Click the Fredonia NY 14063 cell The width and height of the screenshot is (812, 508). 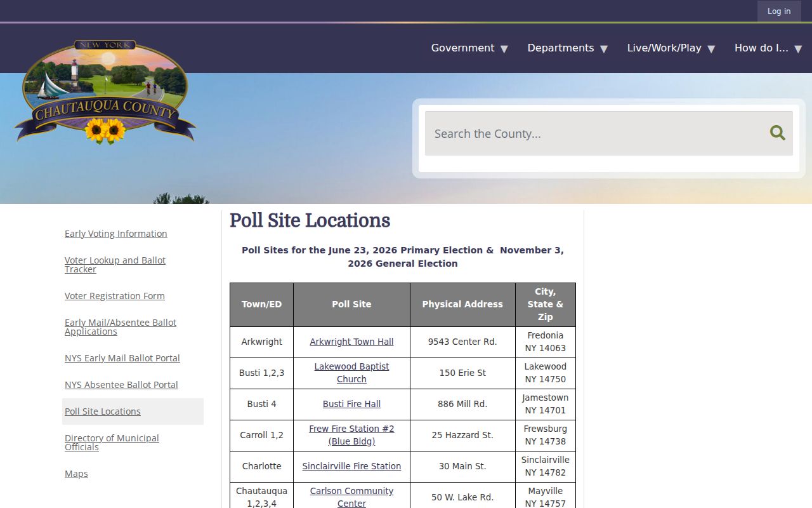[x=546, y=342]
